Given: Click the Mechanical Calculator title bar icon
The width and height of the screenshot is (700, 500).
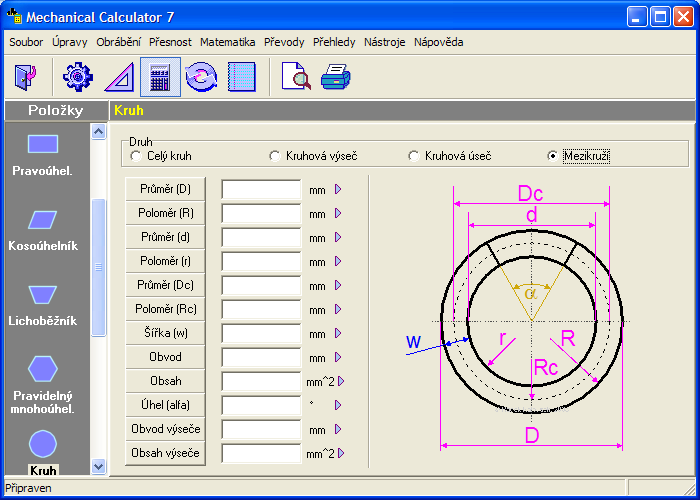Looking at the screenshot, I should pyautogui.click(x=14, y=17).
